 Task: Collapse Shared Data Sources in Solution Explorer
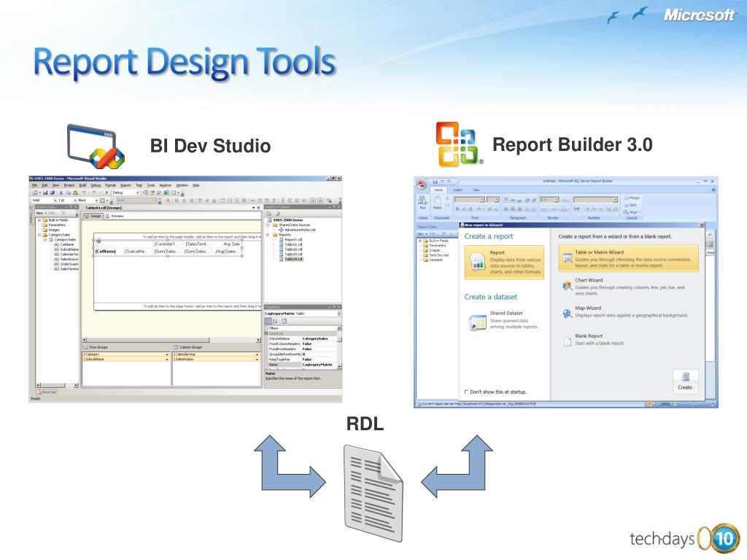point(268,225)
